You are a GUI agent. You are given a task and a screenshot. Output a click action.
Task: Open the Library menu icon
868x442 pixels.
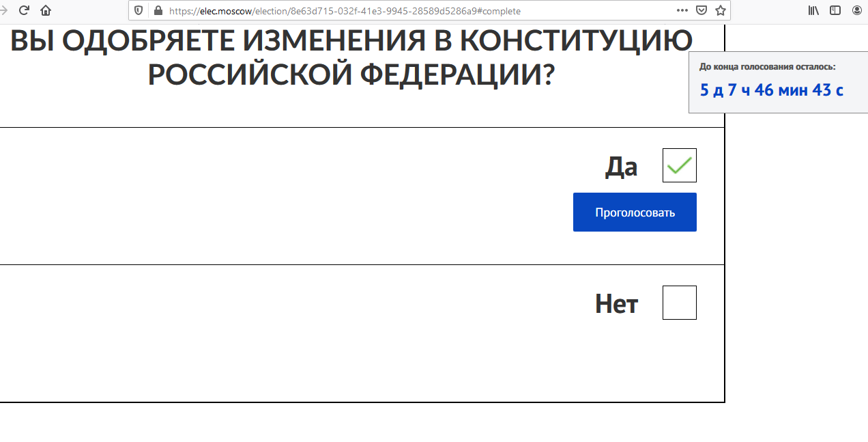point(813,10)
